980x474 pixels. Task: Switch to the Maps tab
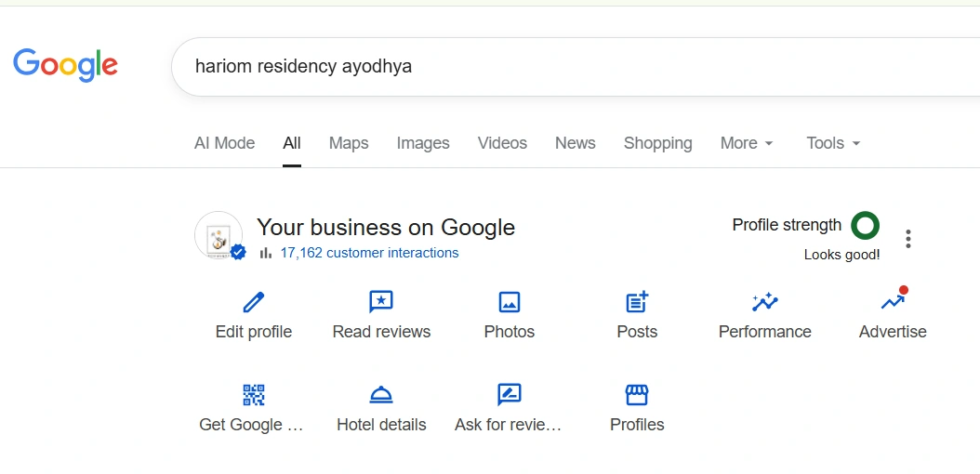[349, 143]
